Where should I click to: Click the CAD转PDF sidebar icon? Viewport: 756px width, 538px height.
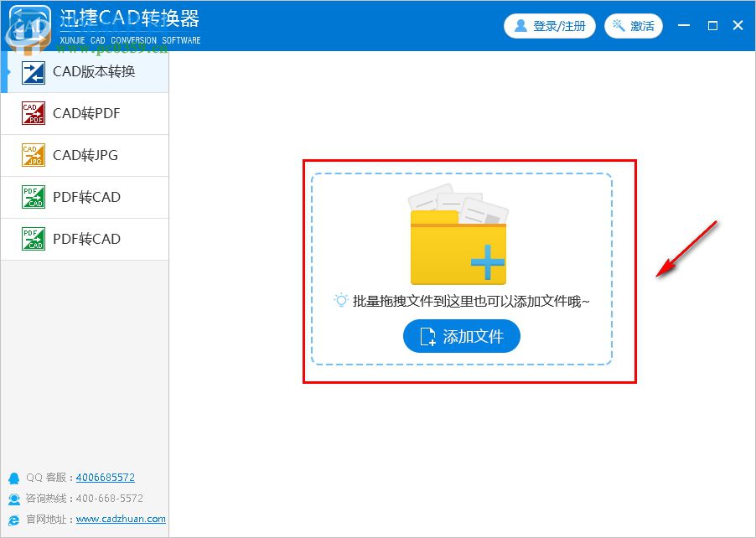click(x=31, y=113)
